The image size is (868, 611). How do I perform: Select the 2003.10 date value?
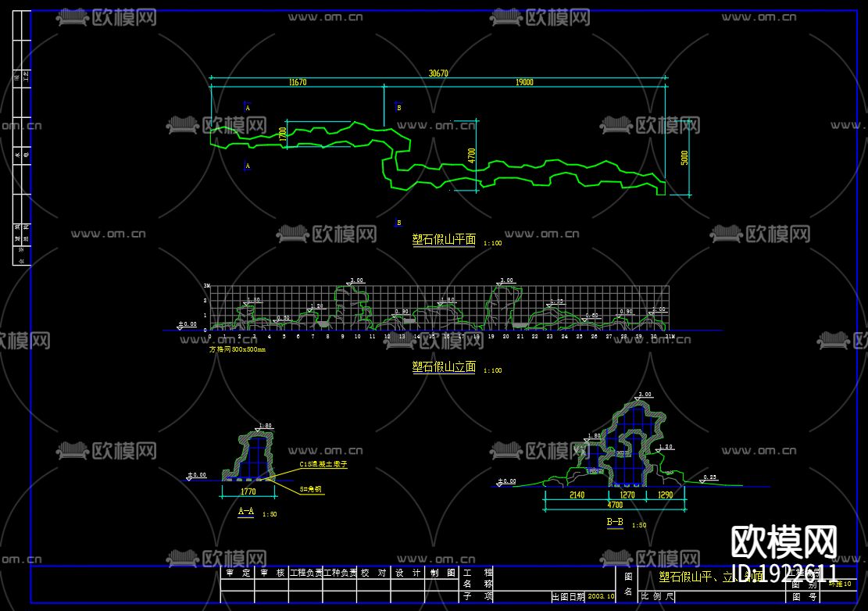point(601,597)
